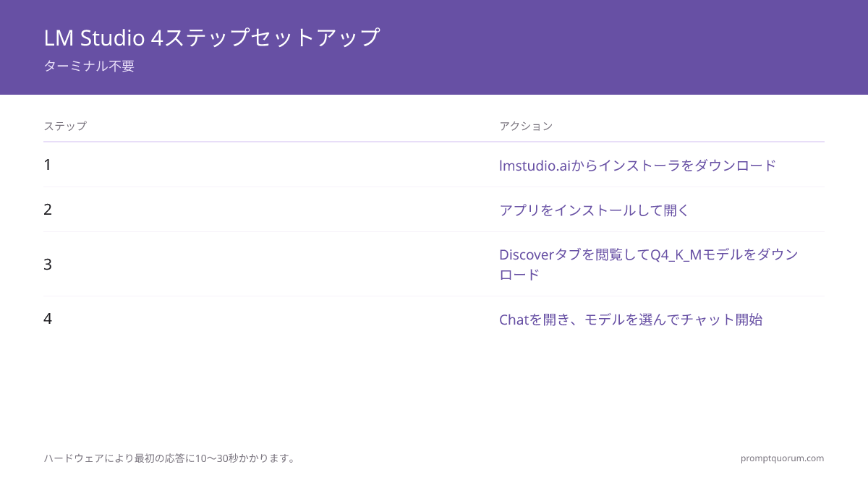Image resolution: width=868 pixels, height=488 pixels.
Task: Click 'lmstudio.aiからインストーラをダウンロード' action
Action: (637, 166)
